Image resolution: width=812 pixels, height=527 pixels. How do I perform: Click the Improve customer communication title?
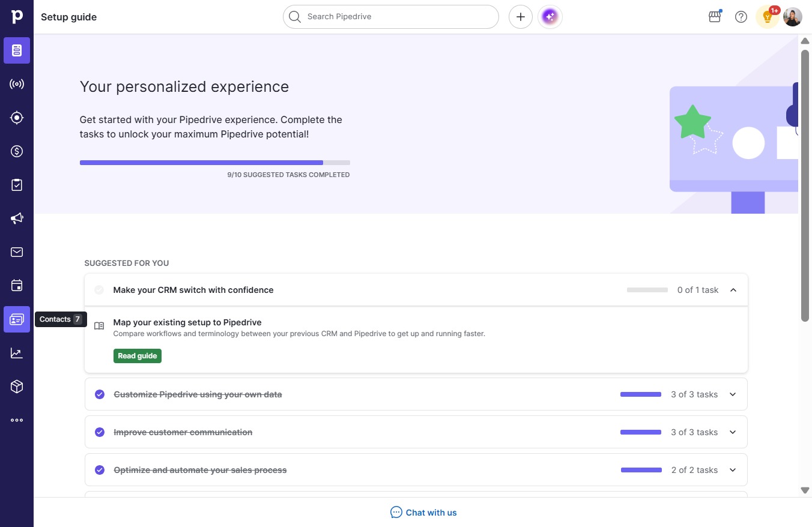click(183, 432)
